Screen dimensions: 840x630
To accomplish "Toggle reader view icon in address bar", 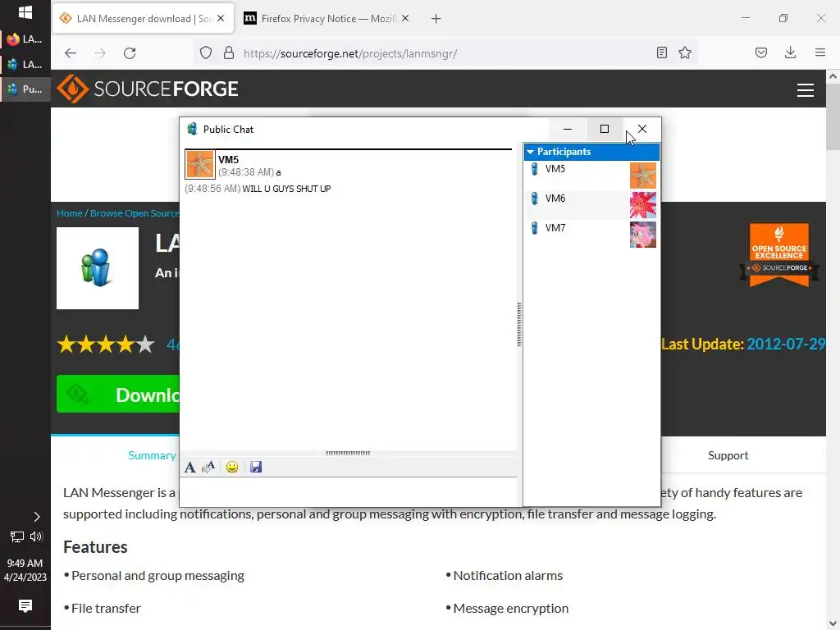I will (662, 52).
